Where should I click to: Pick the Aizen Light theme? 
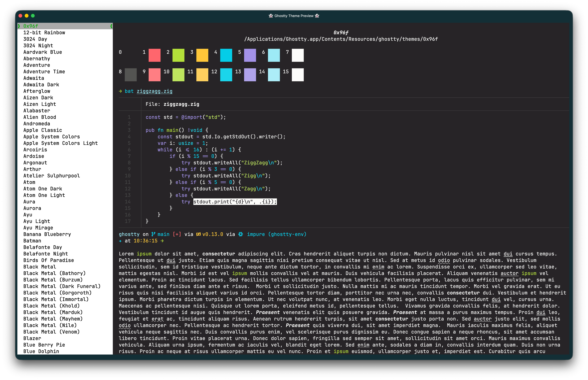point(40,104)
